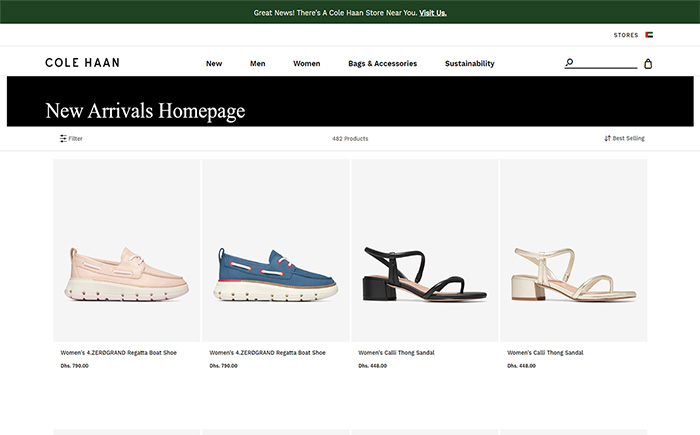700x435 pixels.
Task: Open the Men menu
Action: pos(258,63)
